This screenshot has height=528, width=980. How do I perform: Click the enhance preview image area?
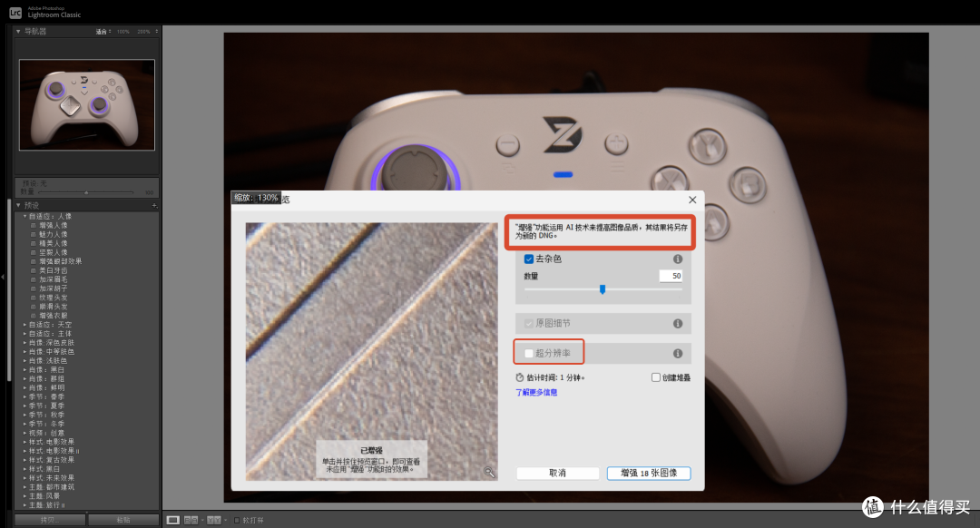371,351
